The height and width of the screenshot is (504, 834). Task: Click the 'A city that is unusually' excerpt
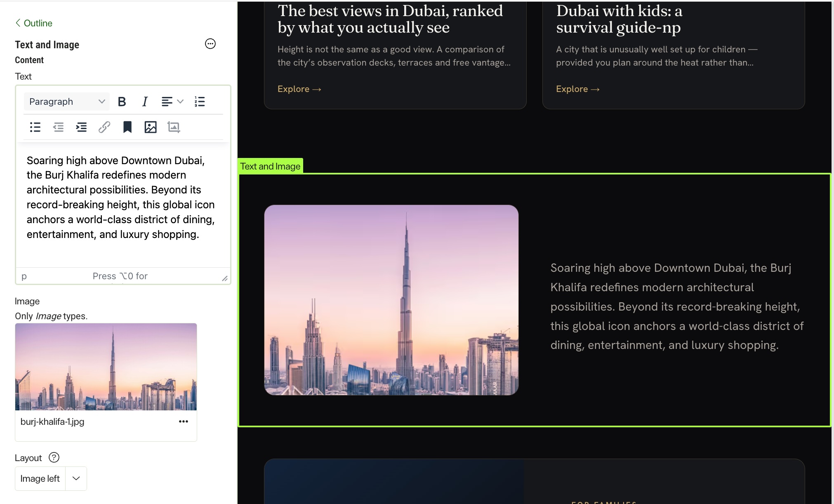point(657,56)
